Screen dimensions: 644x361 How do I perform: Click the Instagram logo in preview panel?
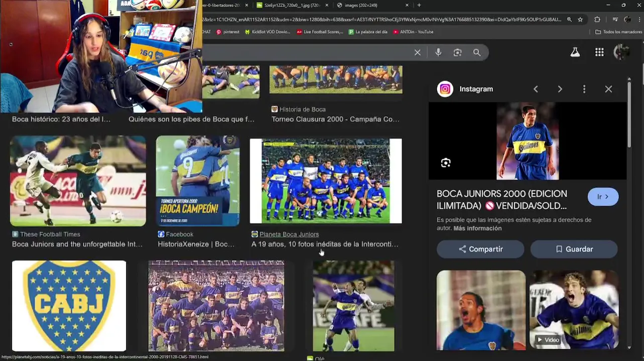(445, 89)
